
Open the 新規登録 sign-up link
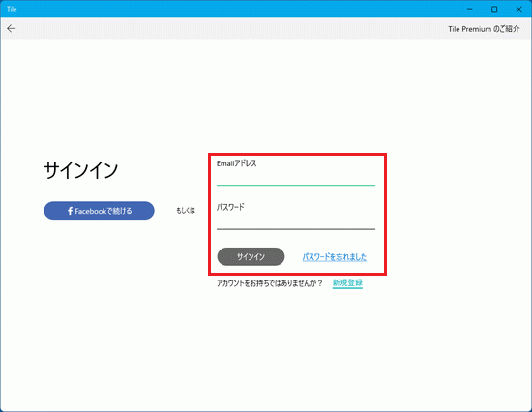click(347, 282)
